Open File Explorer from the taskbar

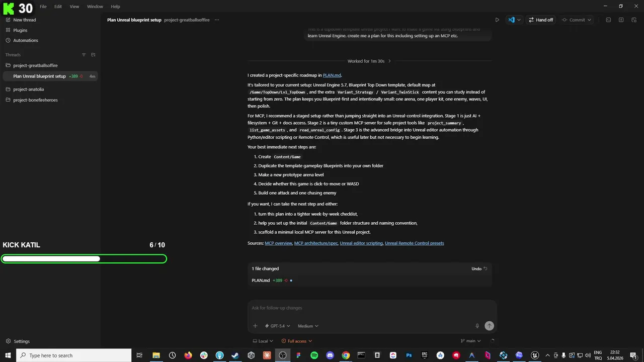pyautogui.click(x=156, y=355)
